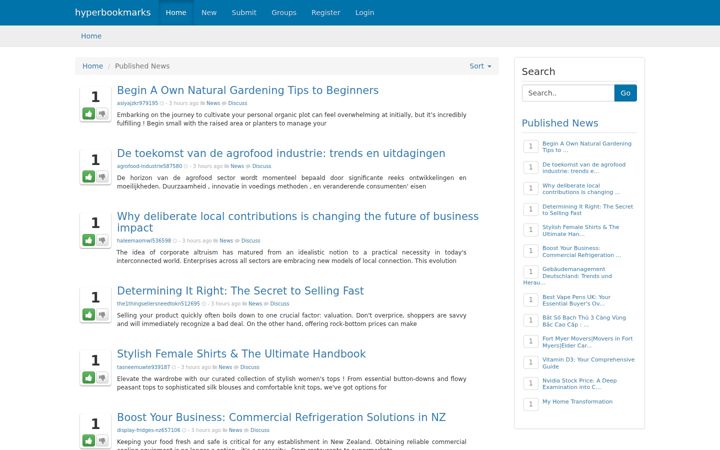Open Register page from navigation
The width and height of the screenshot is (720, 450).
(x=326, y=12)
